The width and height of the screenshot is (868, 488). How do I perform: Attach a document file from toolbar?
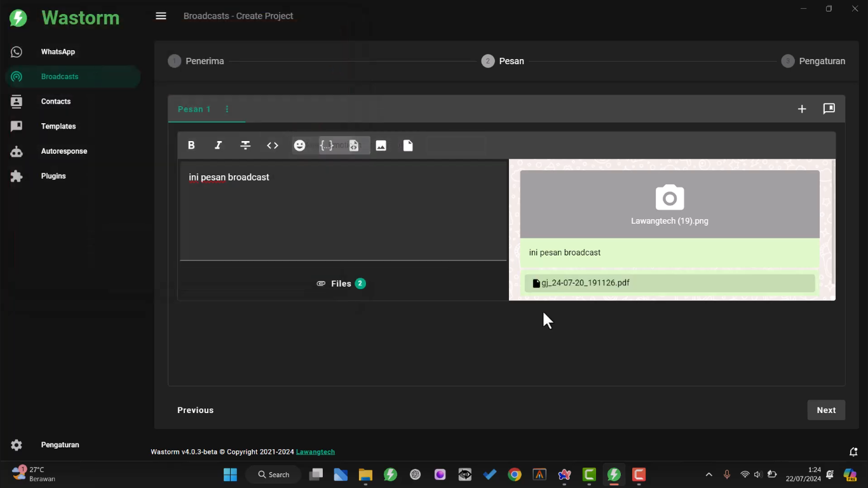tap(408, 146)
